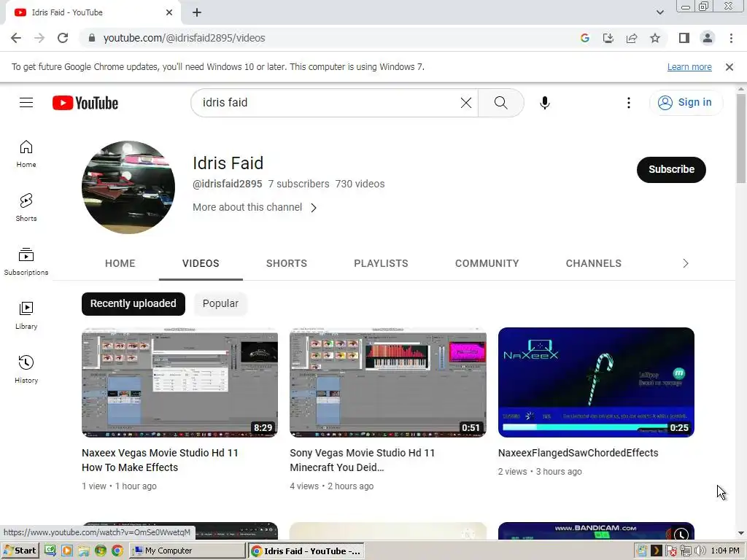This screenshot has width=747, height=560.
Task: Open the tab search dropdown arrow
Action: [x=659, y=12]
